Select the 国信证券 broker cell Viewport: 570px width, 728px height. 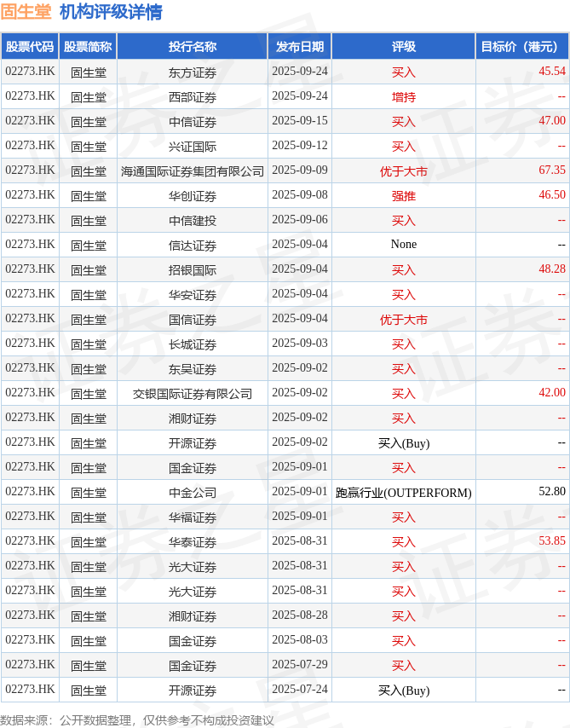pyautogui.click(x=193, y=319)
